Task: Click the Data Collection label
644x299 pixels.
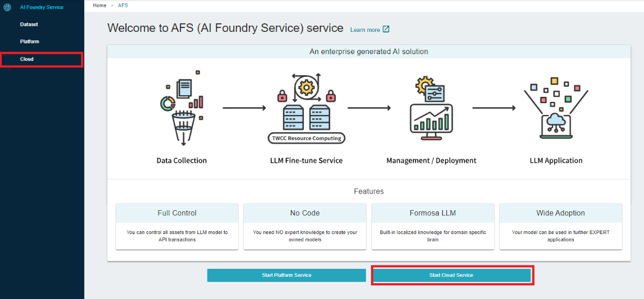Action: pyautogui.click(x=182, y=161)
